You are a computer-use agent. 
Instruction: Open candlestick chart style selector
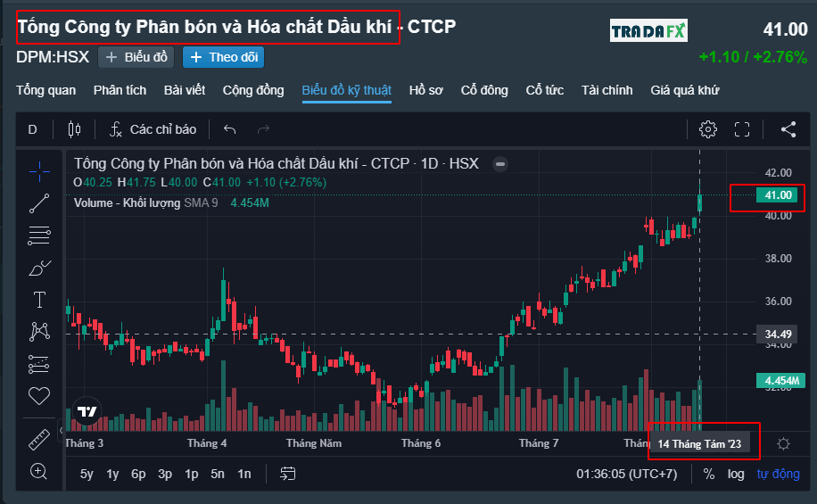75,129
